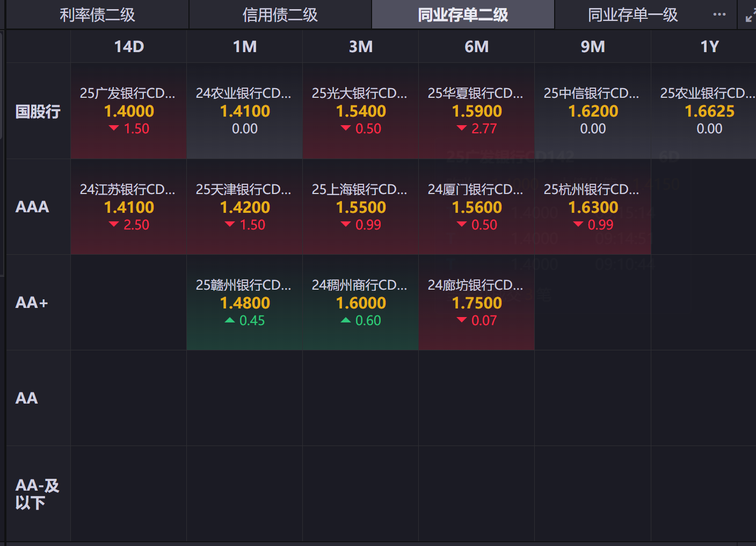Select the AA-及以下 row label
This screenshot has width=756, height=546.
[37, 494]
